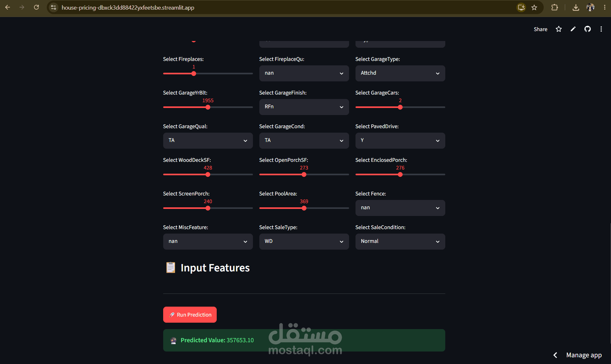The image size is (611, 364).
Task: Click Run Prediction button
Action: [x=190, y=315]
